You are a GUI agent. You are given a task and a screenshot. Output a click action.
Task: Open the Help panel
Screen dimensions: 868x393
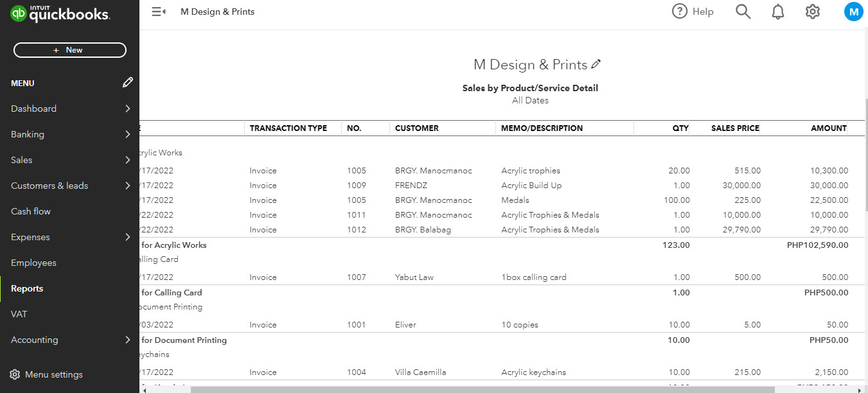pyautogui.click(x=693, y=12)
